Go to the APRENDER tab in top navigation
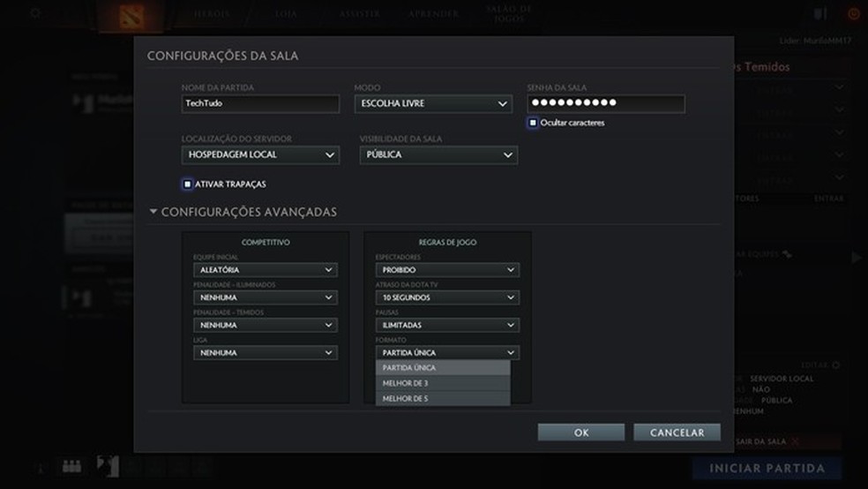Screen dimensions: 868x489 pyautogui.click(x=433, y=14)
